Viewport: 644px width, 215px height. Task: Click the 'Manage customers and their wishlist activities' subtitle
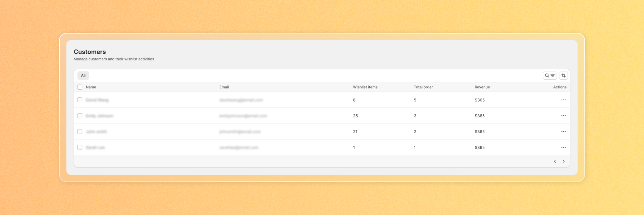[x=114, y=59]
